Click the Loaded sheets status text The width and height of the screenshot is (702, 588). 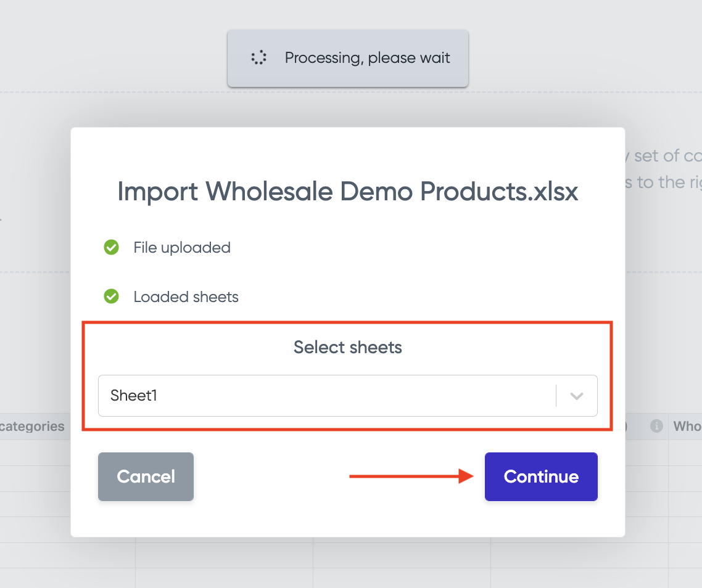[x=186, y=296]
